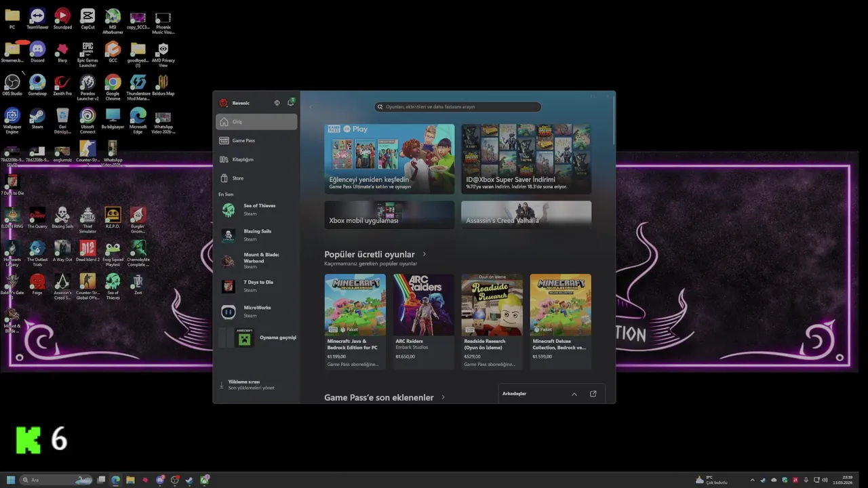Click the Xbox search field
The image size is (868, 488).
[458, 106]
